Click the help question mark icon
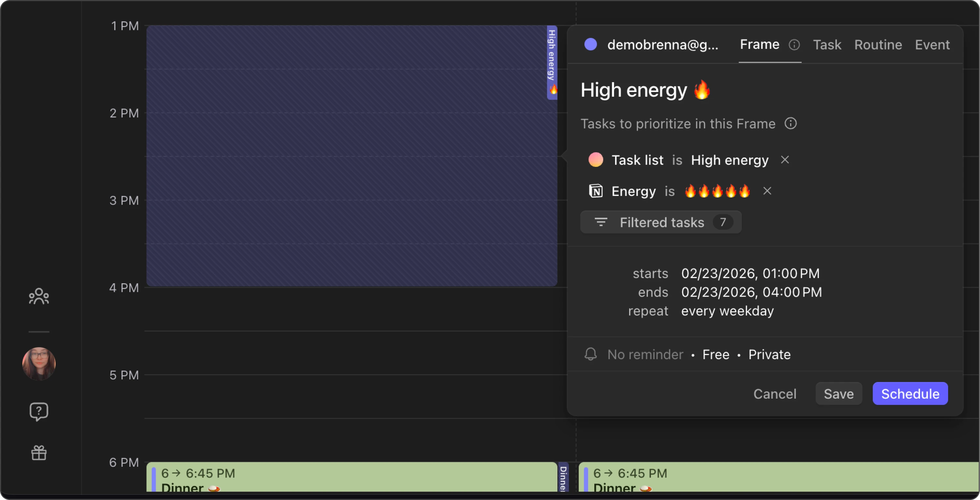This screenshot has width=980, height=500. coord(39,411)
